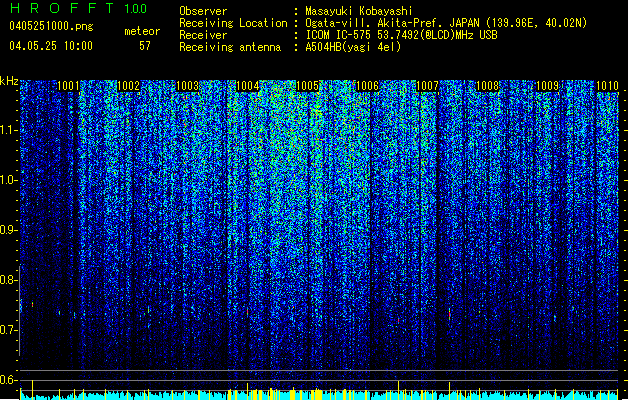Screen dimensions: 629x400
Task: Click the 1005 time label
Action: point(308,86)
